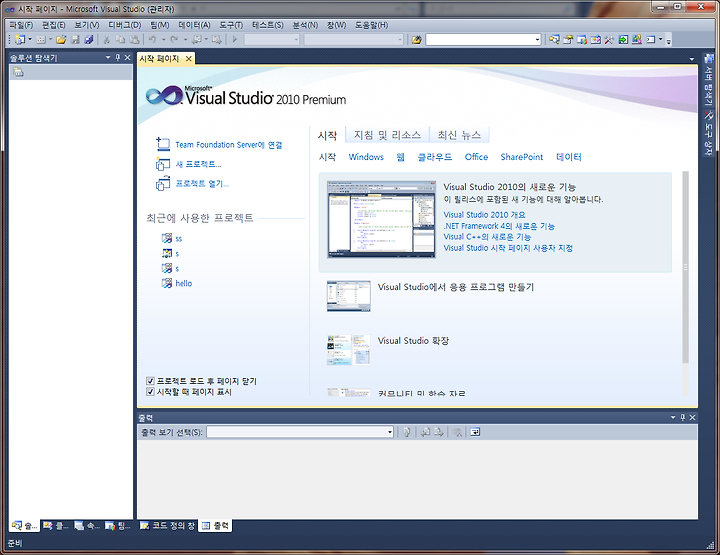720x555 pixels.
Task: Open Solution Explorer from the toolbar icon
Action: click(x=554, y=40)
